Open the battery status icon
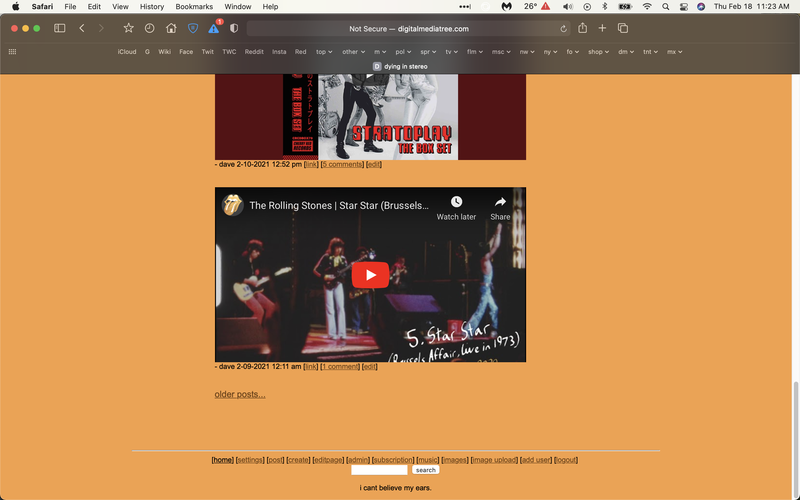800x500 pixels. 625,7
